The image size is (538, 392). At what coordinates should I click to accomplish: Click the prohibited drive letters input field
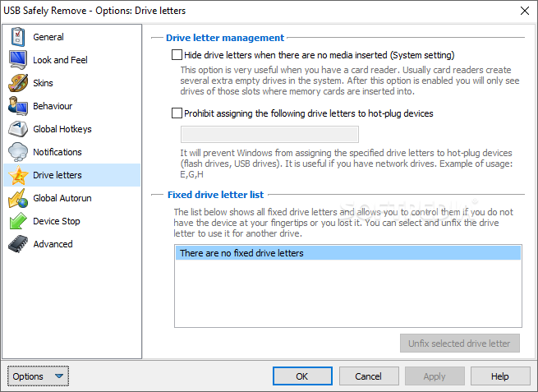click(x=269, y=134)
